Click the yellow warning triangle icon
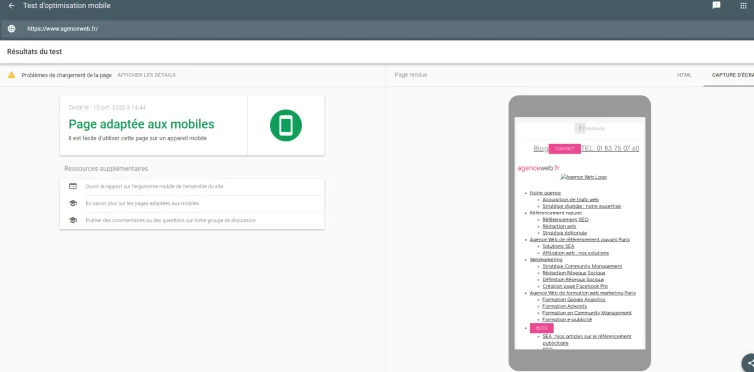This screenshot has width=754, height=372. tap(12, 75)
